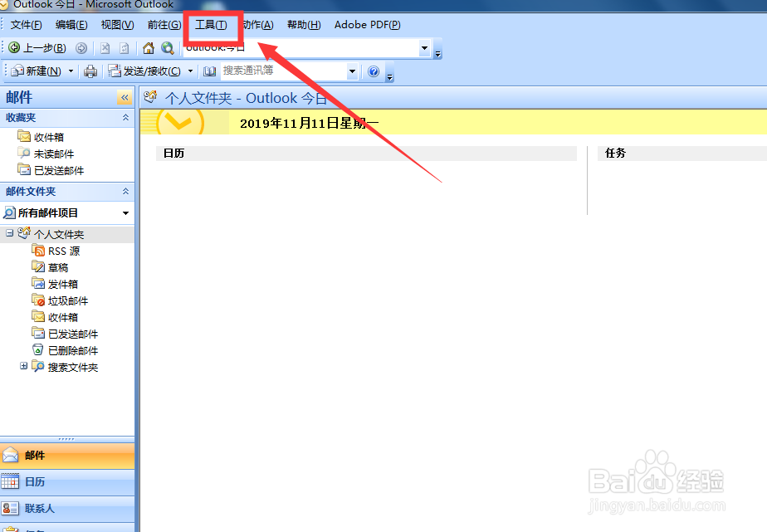This screenshot has width=767, height=532.
Task: Select the RSS 源 folder
Action: click(64, 251)
